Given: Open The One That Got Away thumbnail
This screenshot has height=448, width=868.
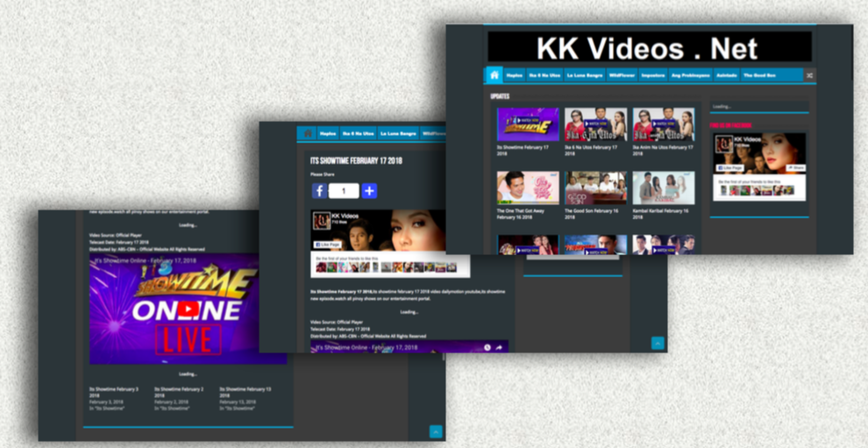Looking at the screenshot, I should 528,188.
